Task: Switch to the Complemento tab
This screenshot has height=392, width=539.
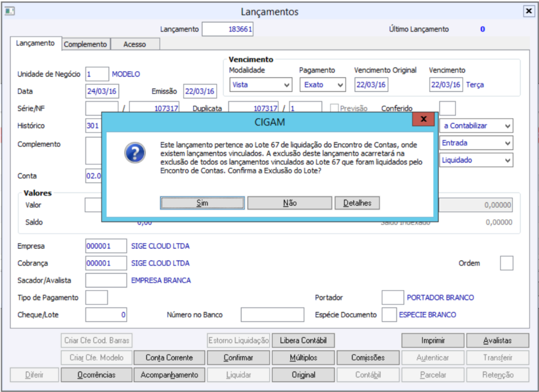Action: (85, 44)
